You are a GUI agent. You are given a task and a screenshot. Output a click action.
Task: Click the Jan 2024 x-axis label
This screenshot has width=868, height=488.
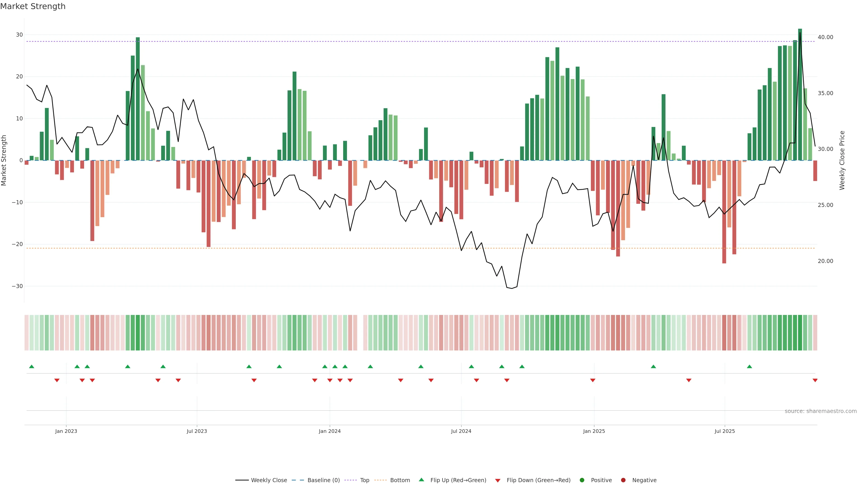click(x=330, y=431)
